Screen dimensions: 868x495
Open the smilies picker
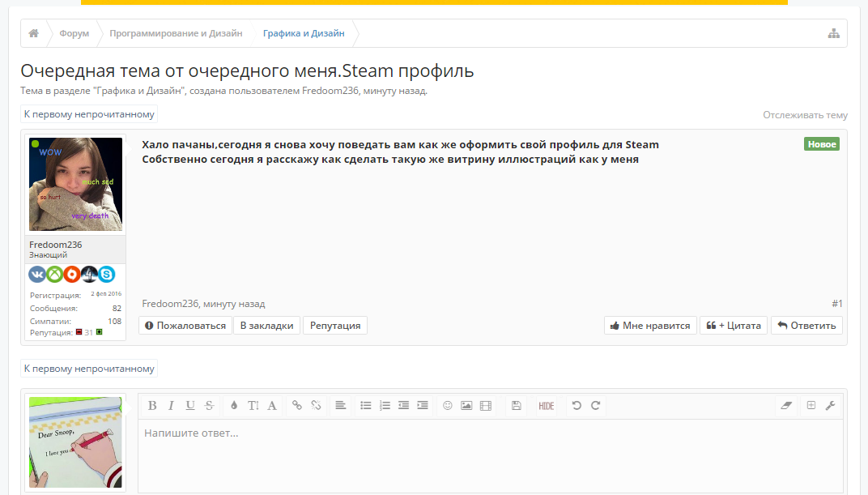tap(448, 406)
